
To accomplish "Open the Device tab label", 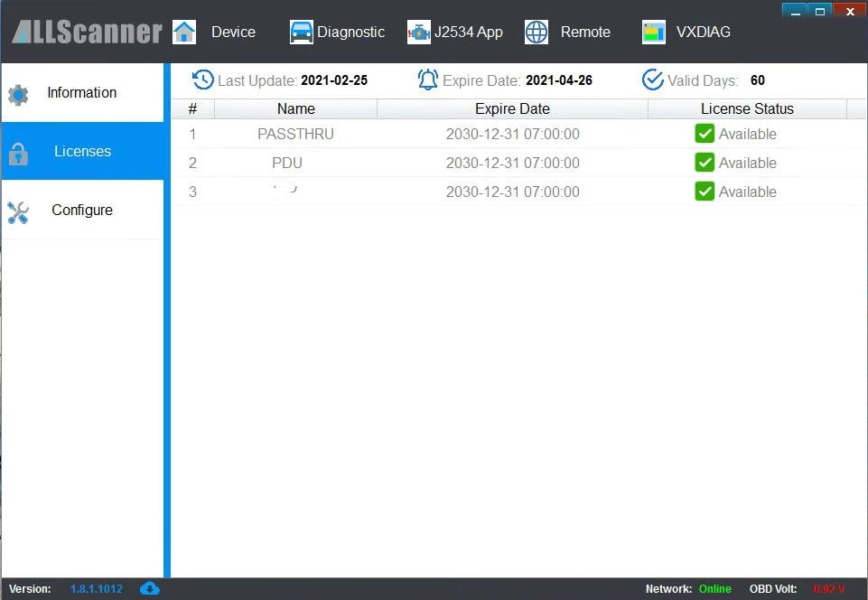I will pyautogui.click(x=233, y=33).
